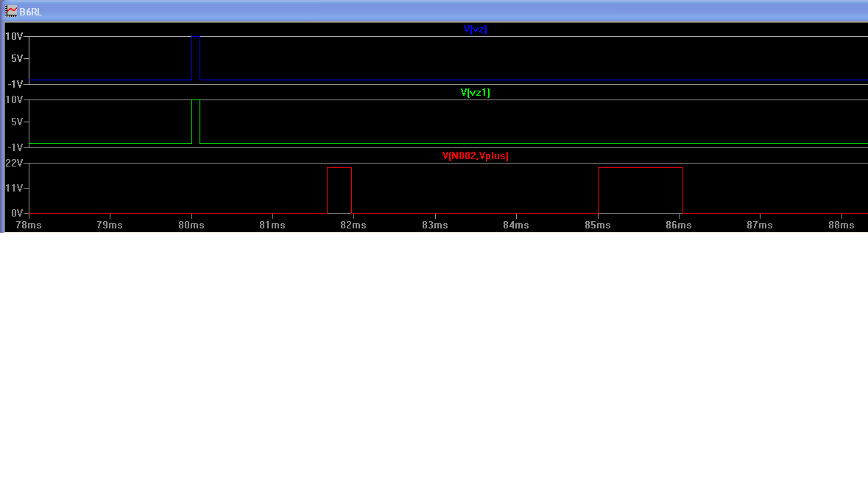Click the wide red pulse near 85ms
This screenshot has width=868, height=504.
641,190
